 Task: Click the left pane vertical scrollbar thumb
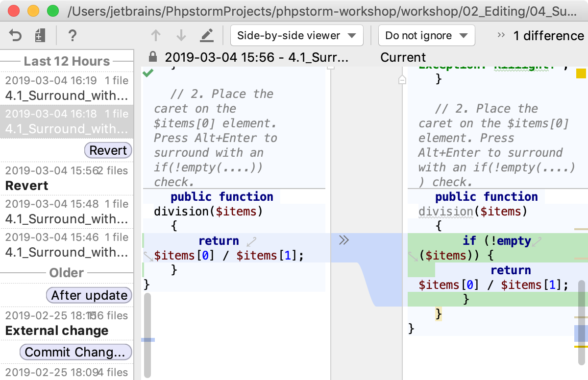148,334
